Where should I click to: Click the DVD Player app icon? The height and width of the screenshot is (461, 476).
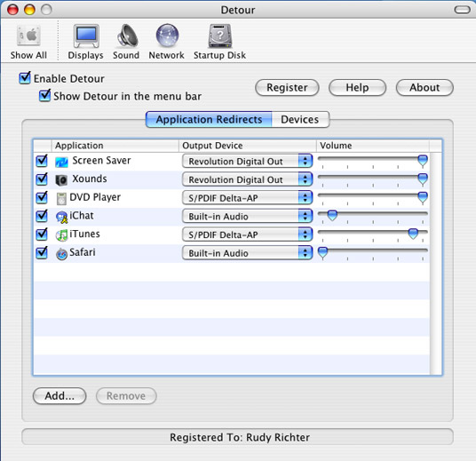point(61,199)
